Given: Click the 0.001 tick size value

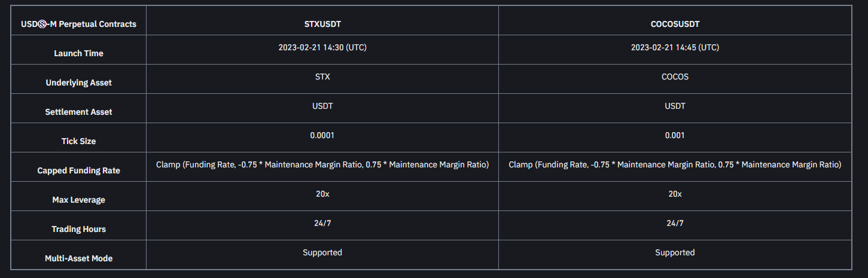Looking at the screenshot, I should [675, 135].
